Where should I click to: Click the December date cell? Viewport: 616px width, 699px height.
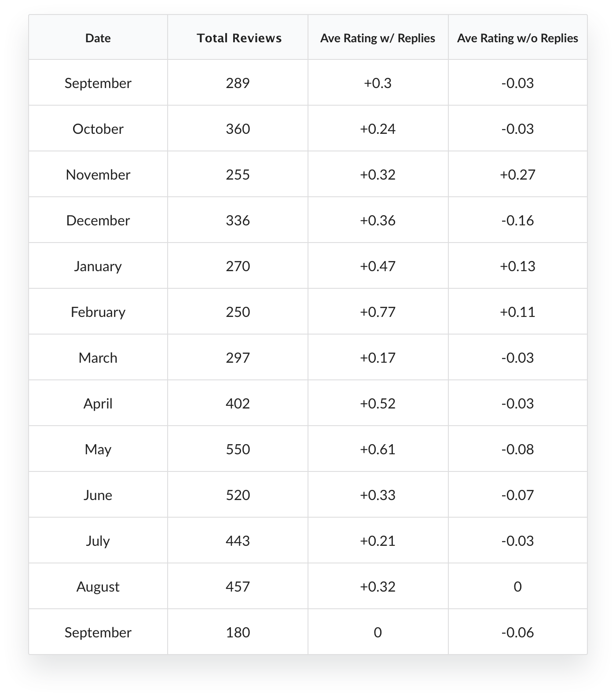(x=98, y=221)
